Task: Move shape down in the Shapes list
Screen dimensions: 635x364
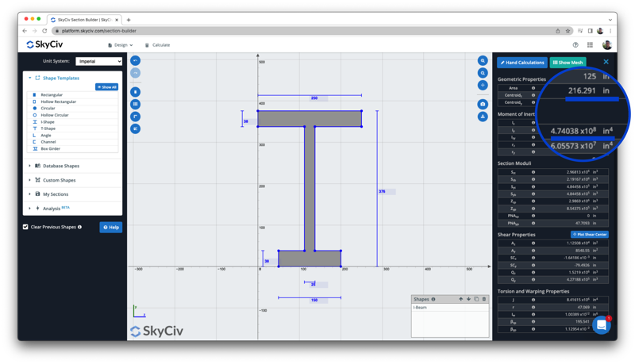Action: (468, 299)
